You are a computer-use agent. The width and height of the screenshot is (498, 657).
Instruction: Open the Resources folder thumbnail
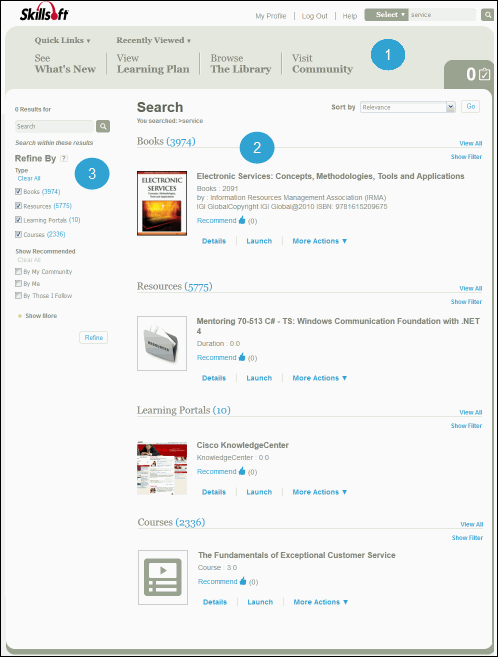(162, 343)
